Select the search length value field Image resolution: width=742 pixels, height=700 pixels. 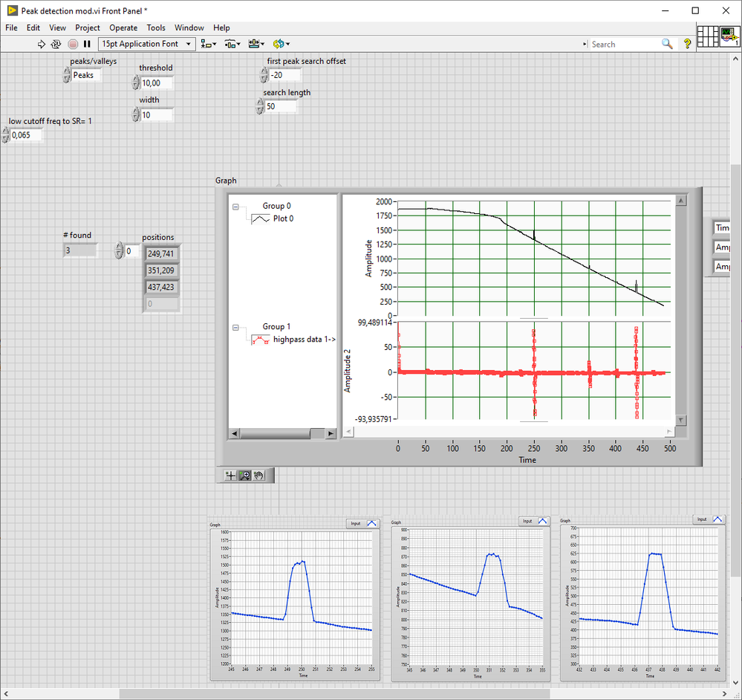281,106
